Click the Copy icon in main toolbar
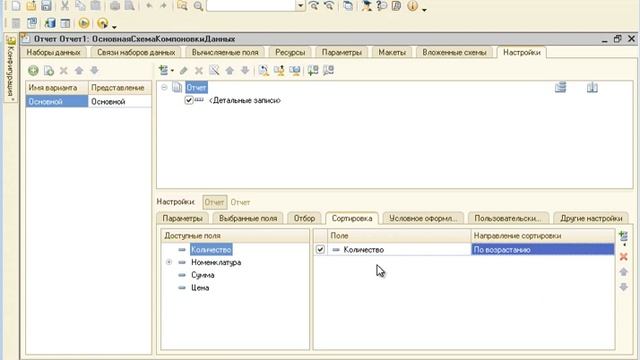The height and width of the screenshot is (360, 640). tap(80, 6)
